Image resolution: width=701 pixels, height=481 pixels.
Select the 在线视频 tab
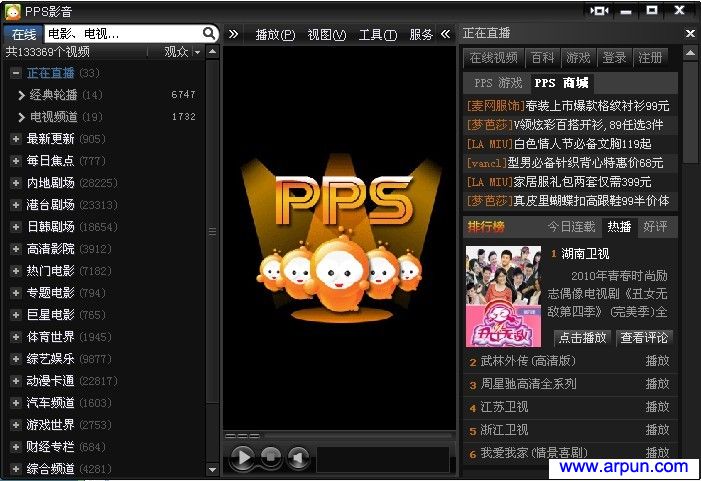pos(494,58)
